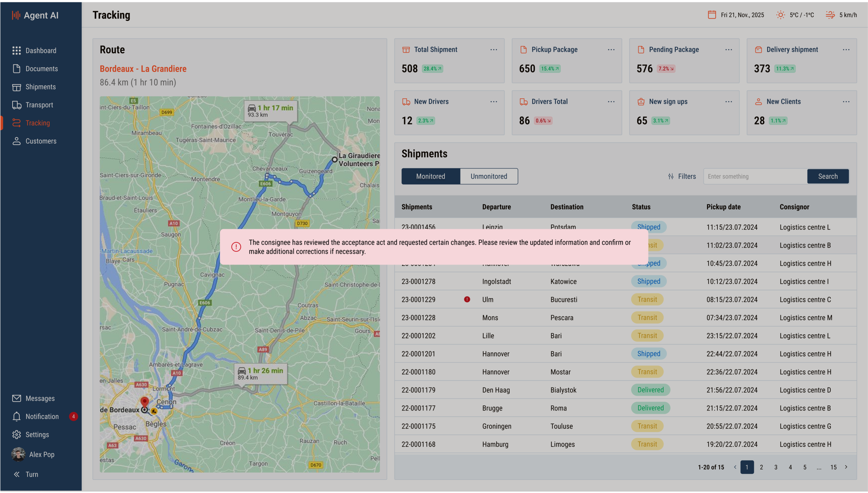The height and width of the screenshot is (493, 868).
Task: Click red alert marker on shipment 23-0001229
Action: click(467, 299)
